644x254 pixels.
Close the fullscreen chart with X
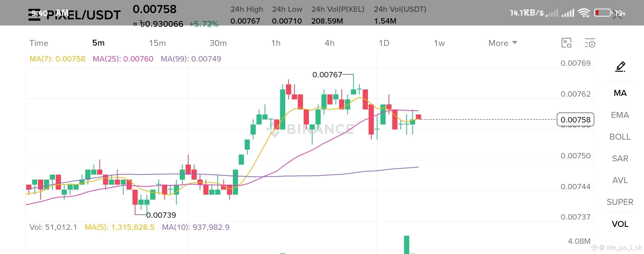pyautogui.click(x=617, y=15)
